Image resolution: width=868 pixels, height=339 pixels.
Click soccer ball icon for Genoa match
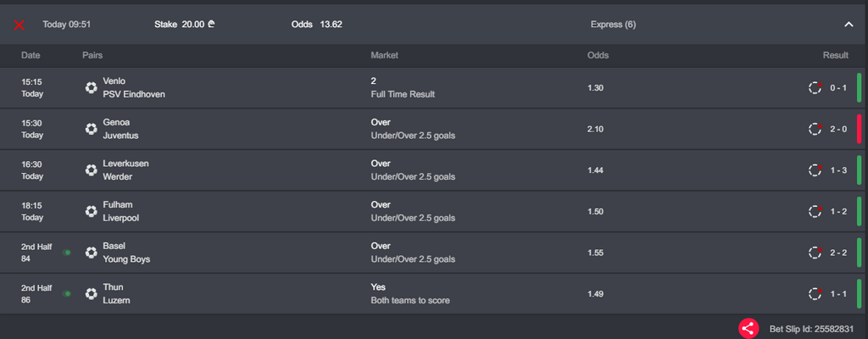click(x=91, y=129)
